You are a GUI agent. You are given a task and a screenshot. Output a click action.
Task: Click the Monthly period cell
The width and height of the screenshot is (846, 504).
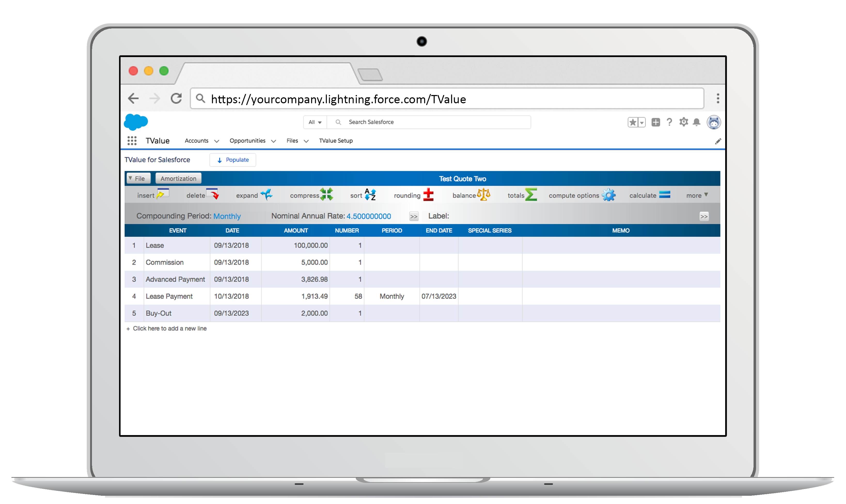coord(392,296)
